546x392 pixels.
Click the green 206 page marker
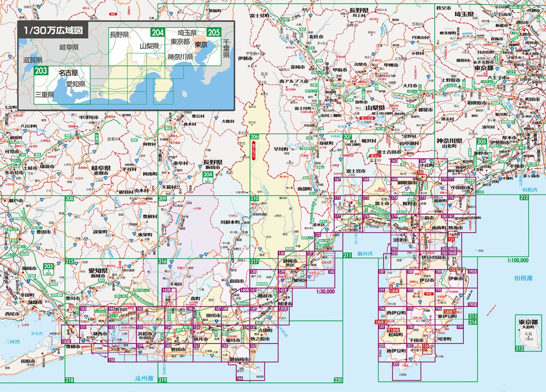(255, 136)
